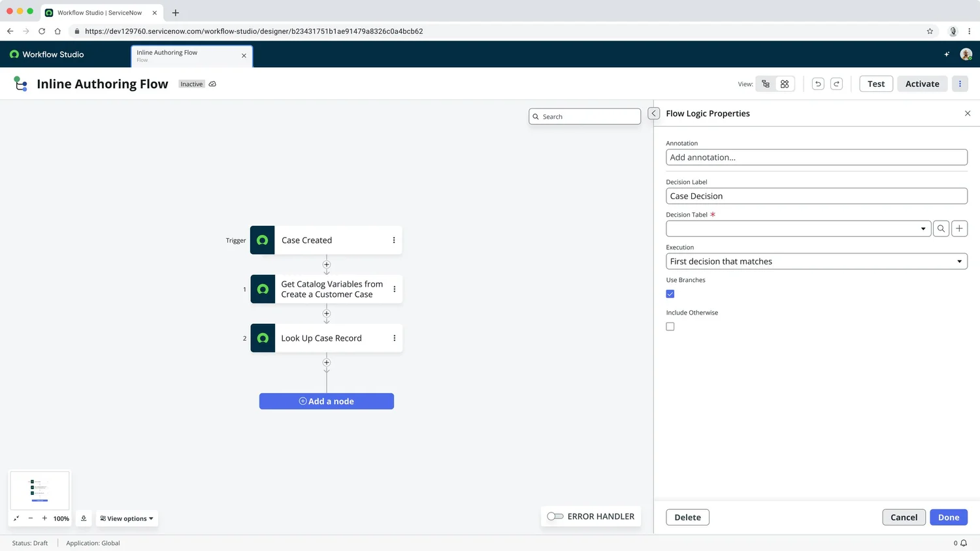Close the Inline Authoring Flow tab
980x551 pixels.
coord(244,56)
